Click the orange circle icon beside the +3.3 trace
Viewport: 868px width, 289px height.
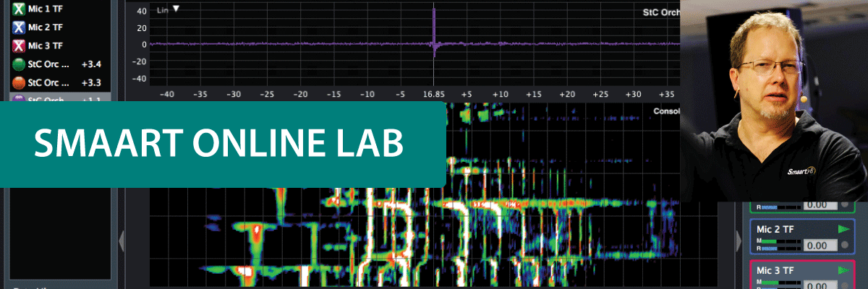[x=19, y=82]
